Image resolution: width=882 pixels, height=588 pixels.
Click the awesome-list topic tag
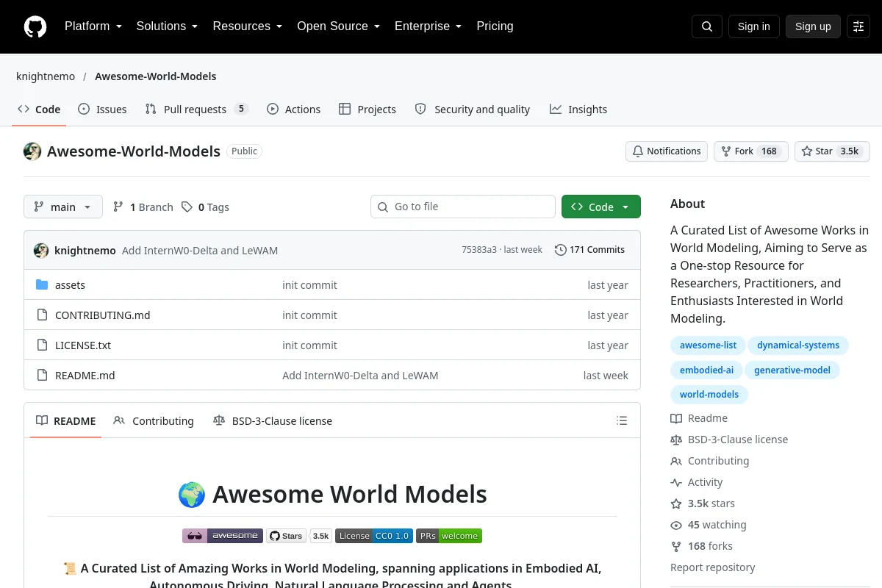tap(708, 345)
